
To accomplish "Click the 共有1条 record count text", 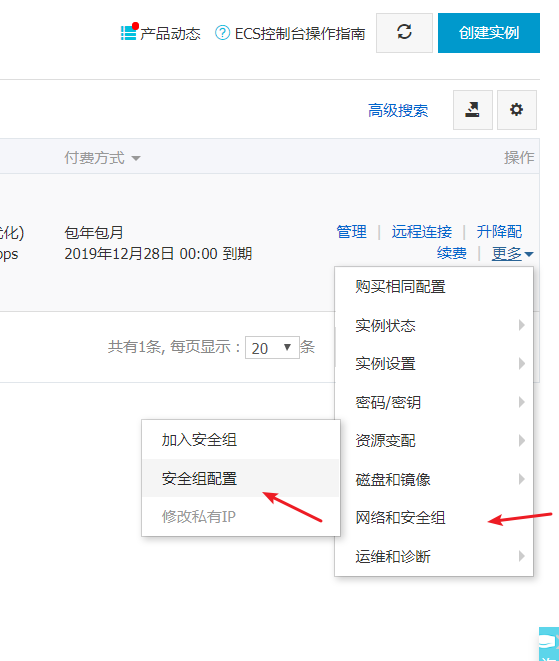I will [x=134, y=347].
